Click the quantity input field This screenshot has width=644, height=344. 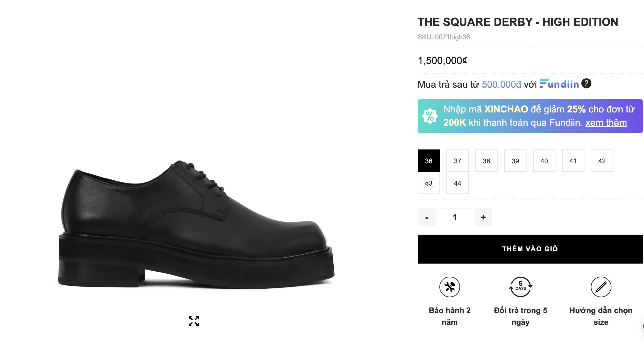[455, 217]
